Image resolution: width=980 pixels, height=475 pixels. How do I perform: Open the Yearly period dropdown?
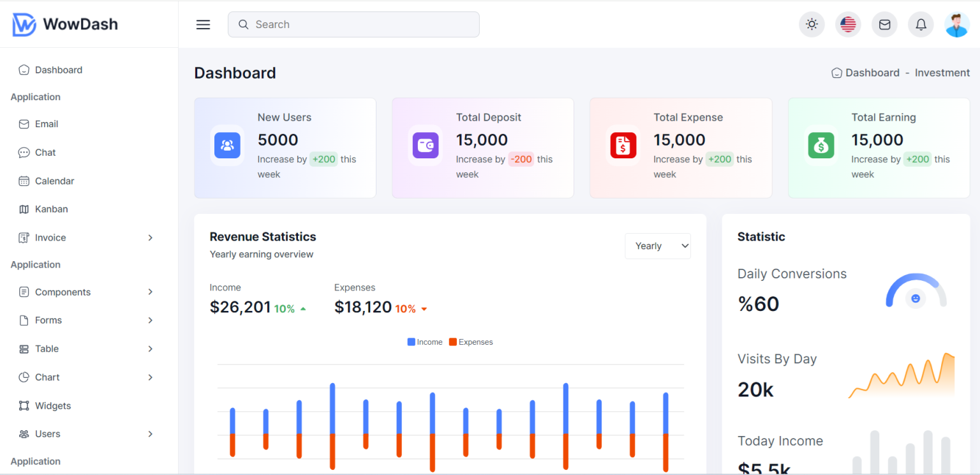coord(658,246)
